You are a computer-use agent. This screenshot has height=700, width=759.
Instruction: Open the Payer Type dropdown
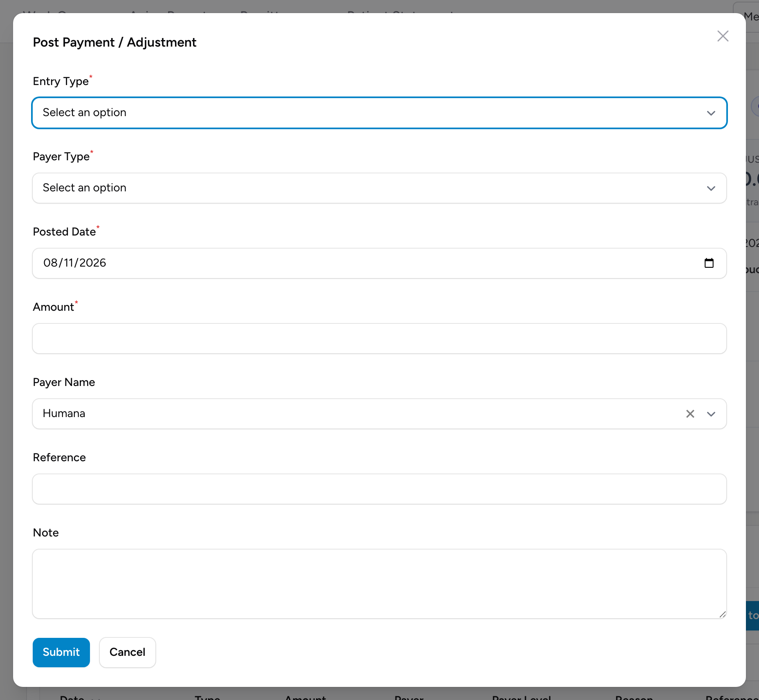[x=379, y=188]
